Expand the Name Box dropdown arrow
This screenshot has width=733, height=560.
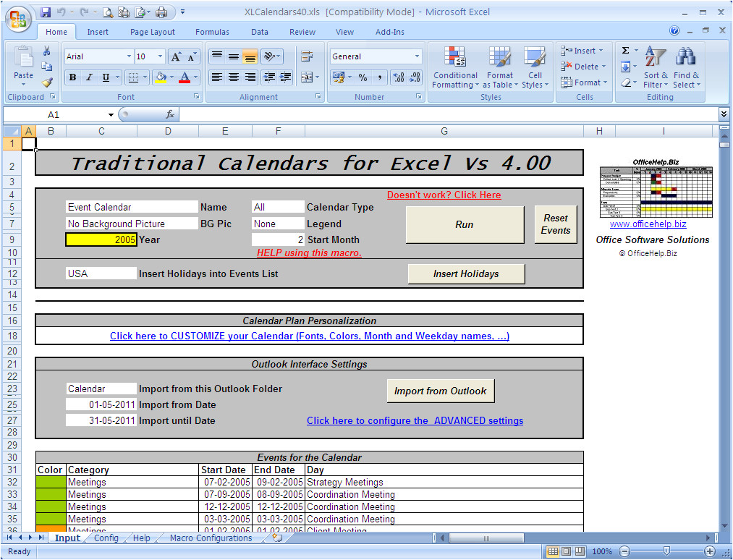coord(111,114)
